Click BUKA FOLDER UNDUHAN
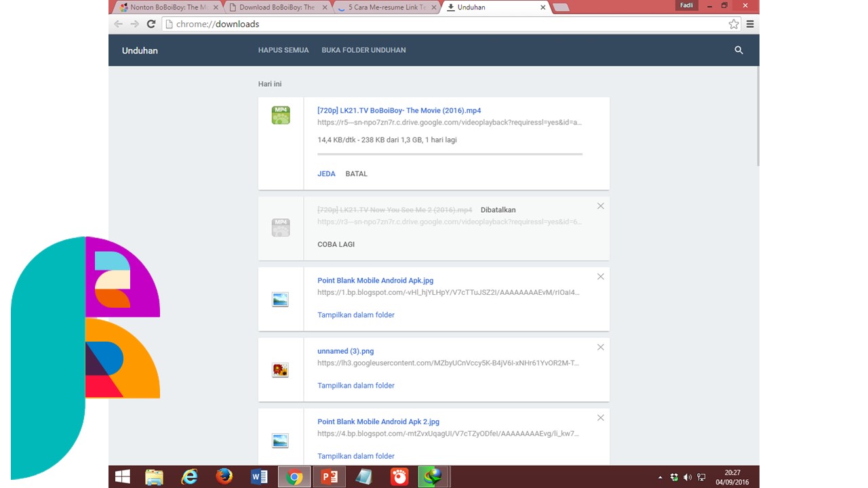The image size is (868, 488). [x=363, y=50]
